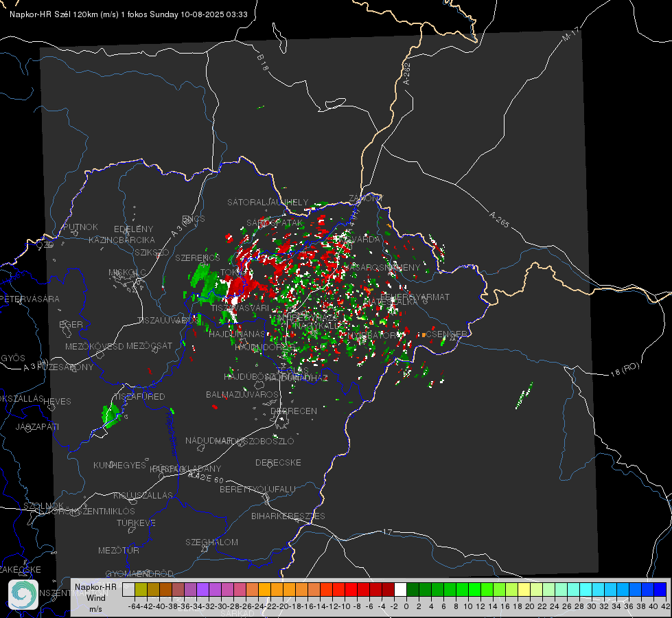Select the white swatch between -2 and 0
Image resolution: width=672 pixels, height=618 pixels.
(400, 589)
